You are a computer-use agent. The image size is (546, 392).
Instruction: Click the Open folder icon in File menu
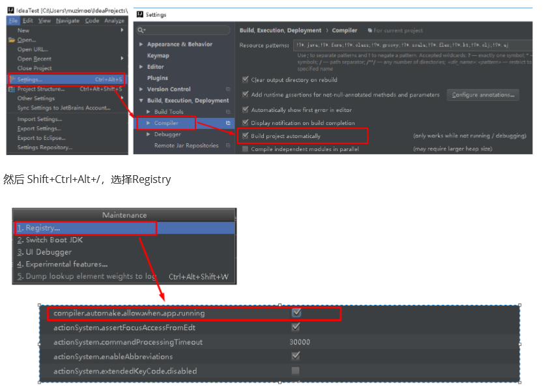point(12,40)
